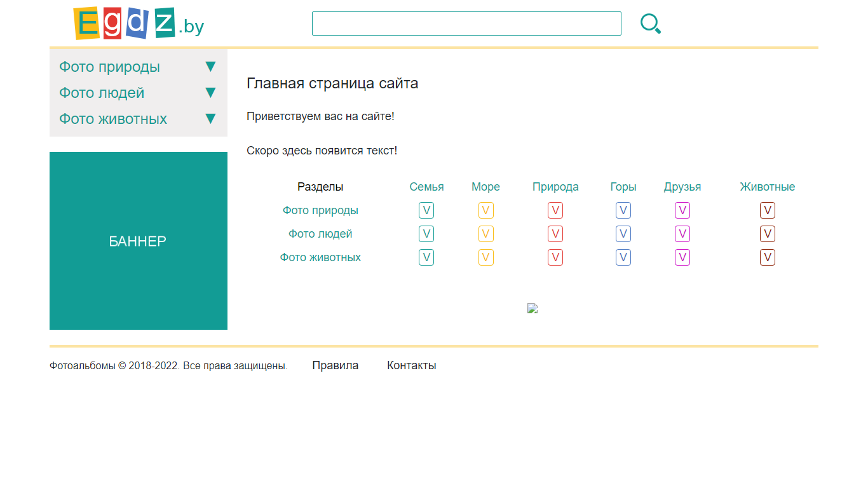Viewport: 868px width, 488px height.
Task: Click the Друзья V mark for Фото людей
Action: (682, 234)
